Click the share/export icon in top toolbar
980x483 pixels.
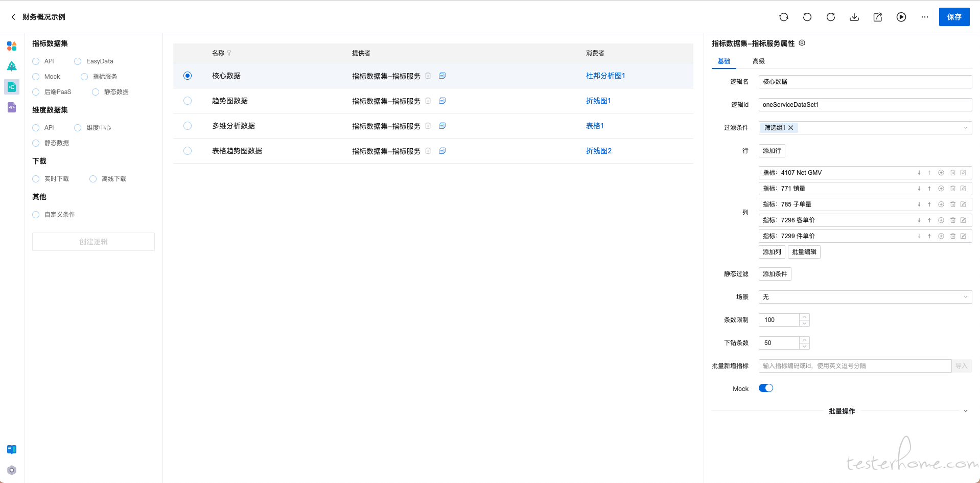coord(878,17)
